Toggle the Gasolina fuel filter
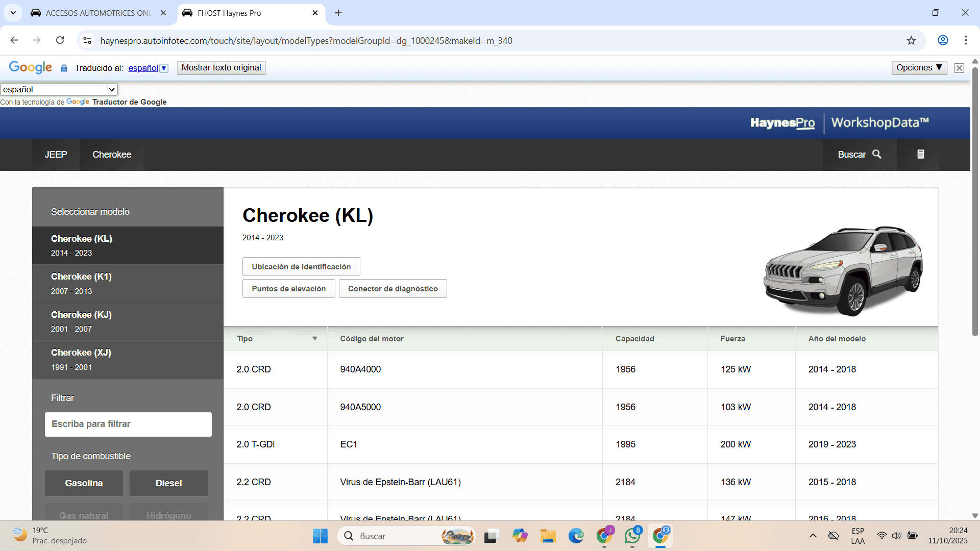980x551 pixels. pyautogui.click(x=84, y=483)
